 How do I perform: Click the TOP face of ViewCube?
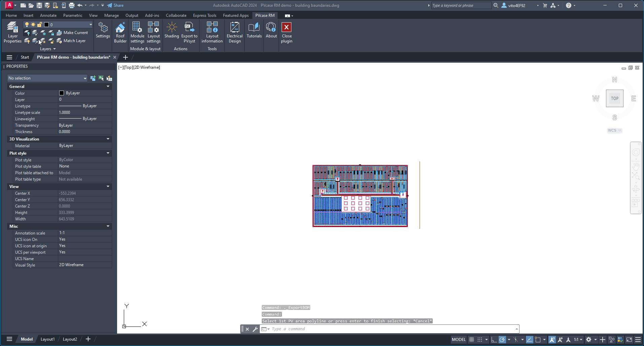615,98
